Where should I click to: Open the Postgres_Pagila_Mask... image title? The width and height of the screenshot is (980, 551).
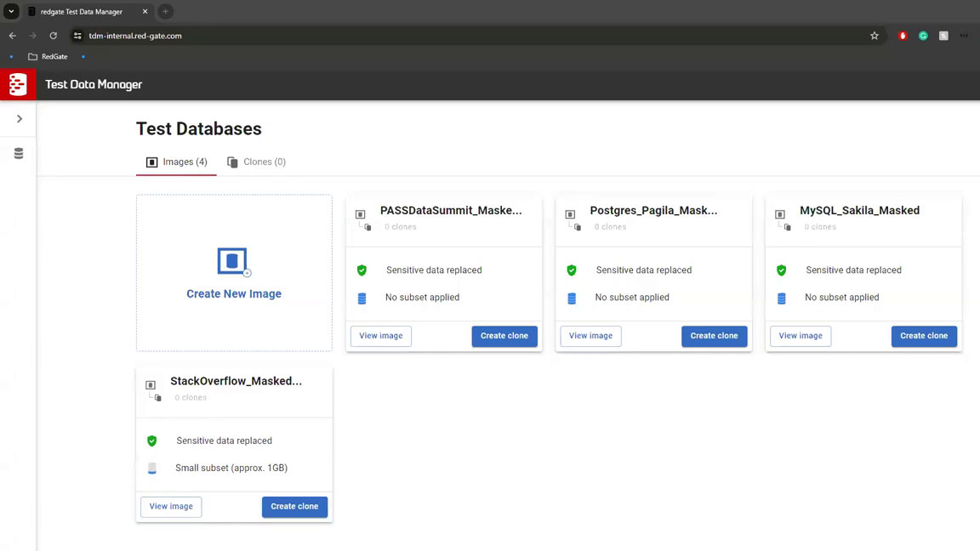click(653, 211)
